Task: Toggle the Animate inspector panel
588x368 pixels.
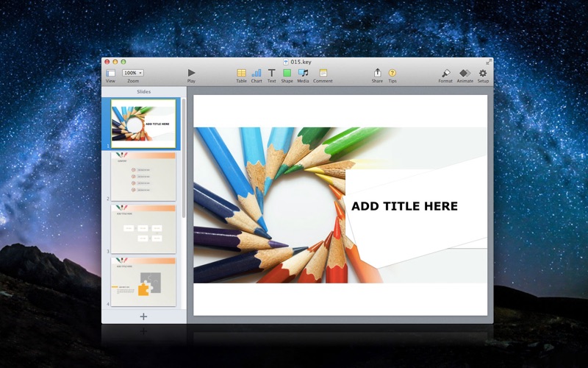Action: point(465,74)
